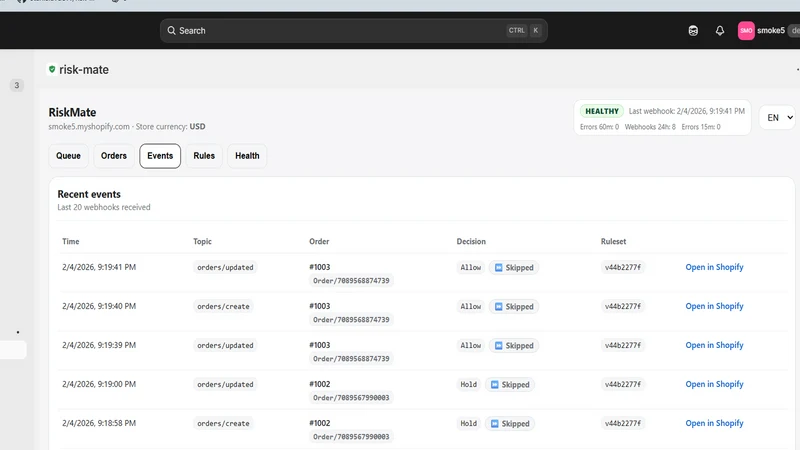
Task: Open notifications bell
Action: (719, 31)
